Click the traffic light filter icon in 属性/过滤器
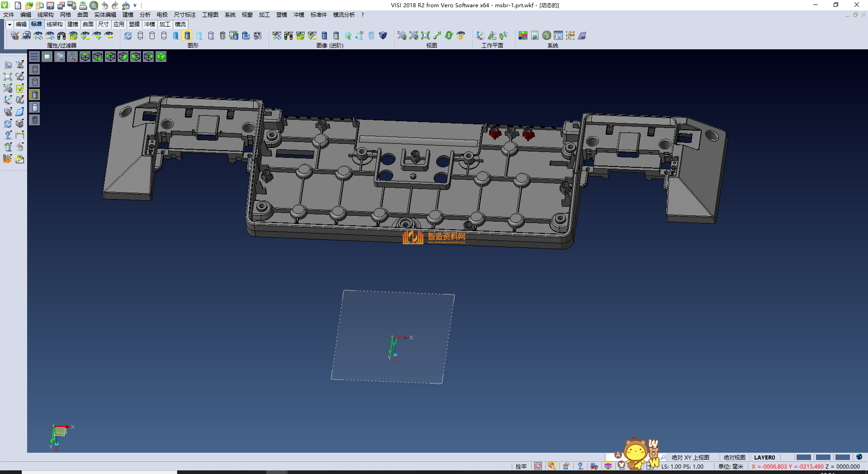The height and width of the screenshot is (474, 868). (61, 35)
